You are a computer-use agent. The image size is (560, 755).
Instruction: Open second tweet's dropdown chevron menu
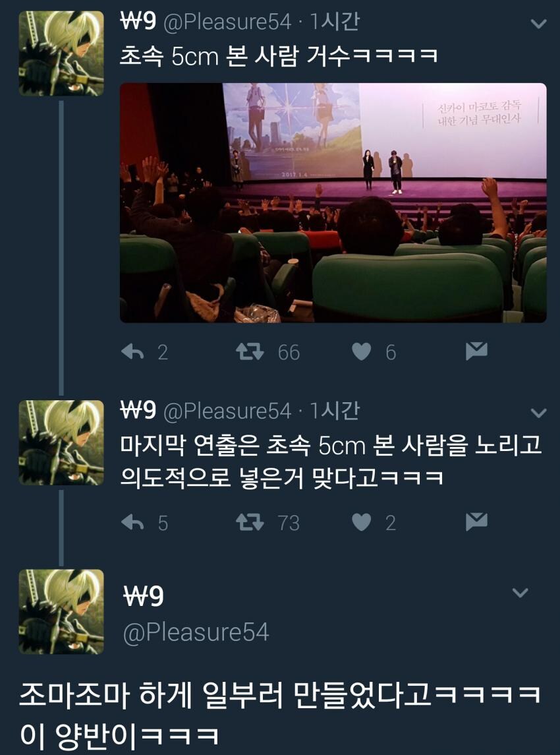pyautogui.click(x=538, y=413)
